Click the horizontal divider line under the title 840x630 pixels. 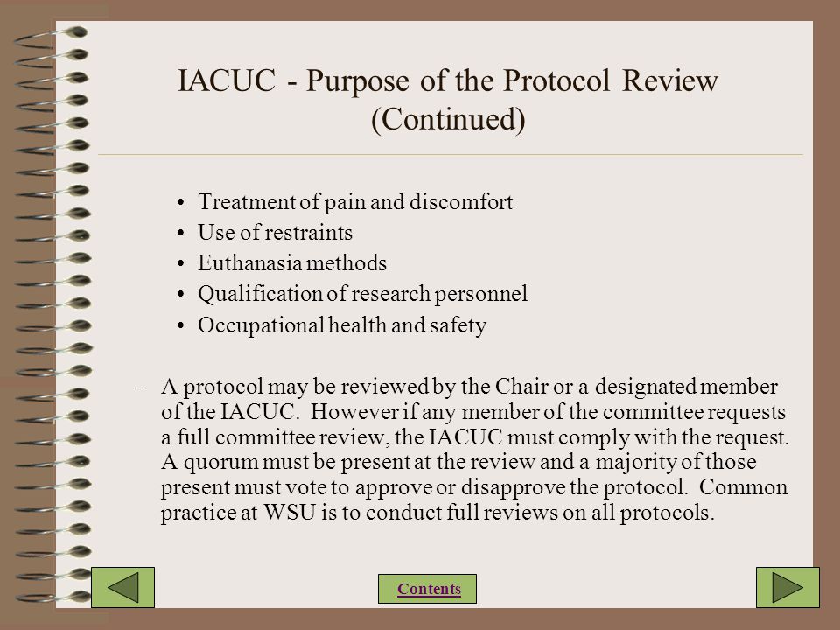click(x=450, y=155)
